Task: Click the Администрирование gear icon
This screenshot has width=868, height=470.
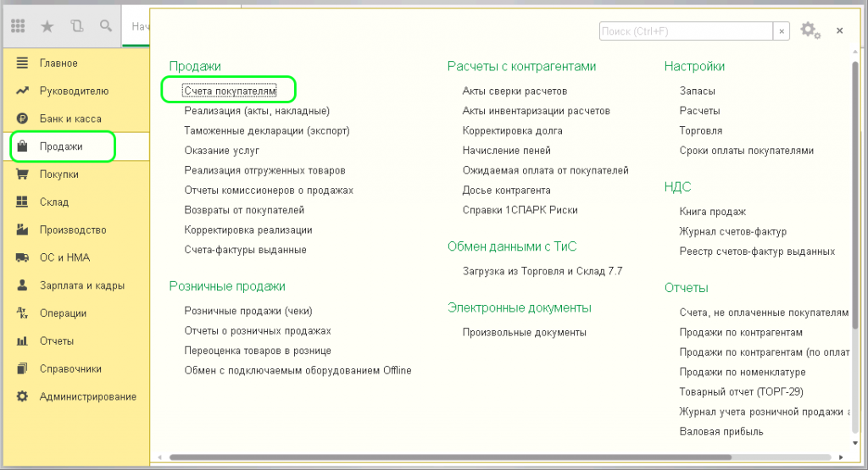Action: tap(22, 396)
